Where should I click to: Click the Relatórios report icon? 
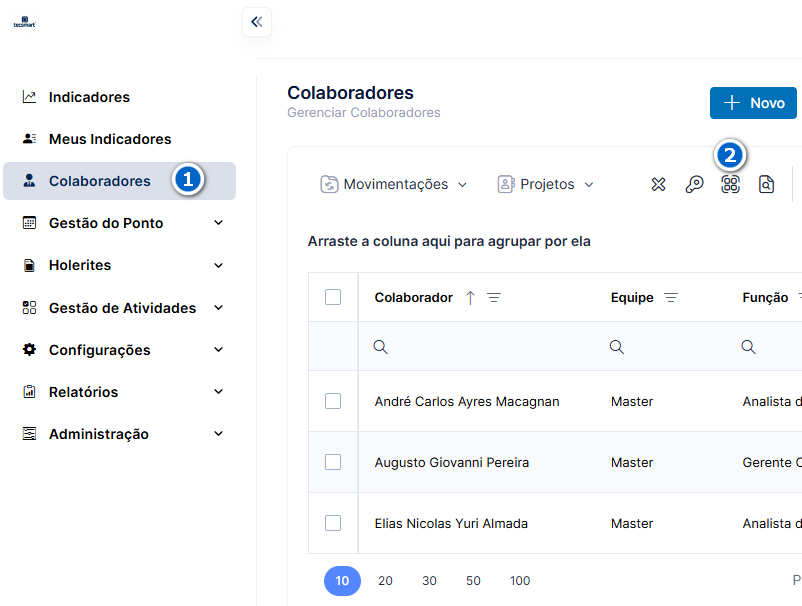point(29,392)
